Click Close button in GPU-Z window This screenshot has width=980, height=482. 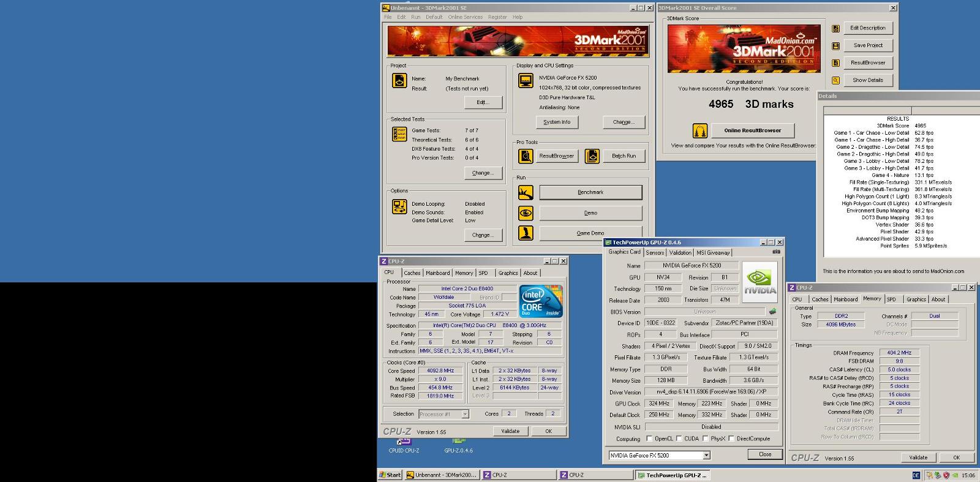765,454
